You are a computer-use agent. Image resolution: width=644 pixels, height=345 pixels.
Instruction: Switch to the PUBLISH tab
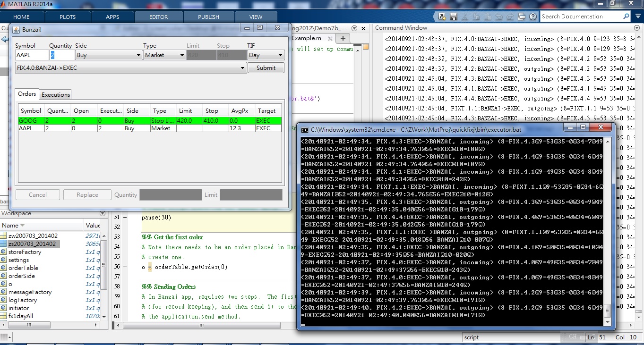pos(208,17)
